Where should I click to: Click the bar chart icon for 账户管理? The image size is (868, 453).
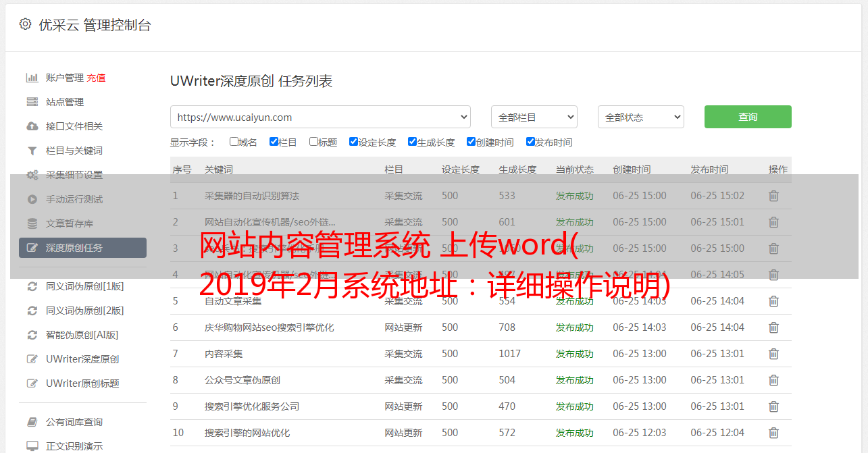pos(32,78)
